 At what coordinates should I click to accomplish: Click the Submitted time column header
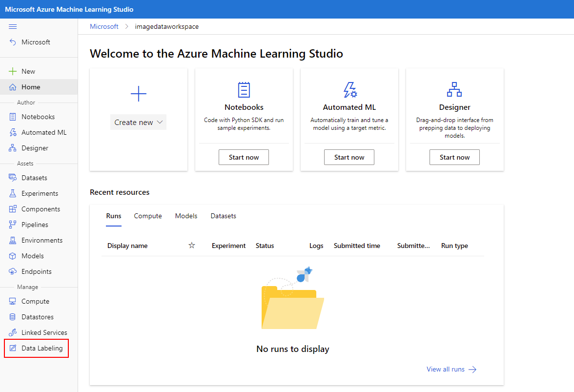point(357,246)
